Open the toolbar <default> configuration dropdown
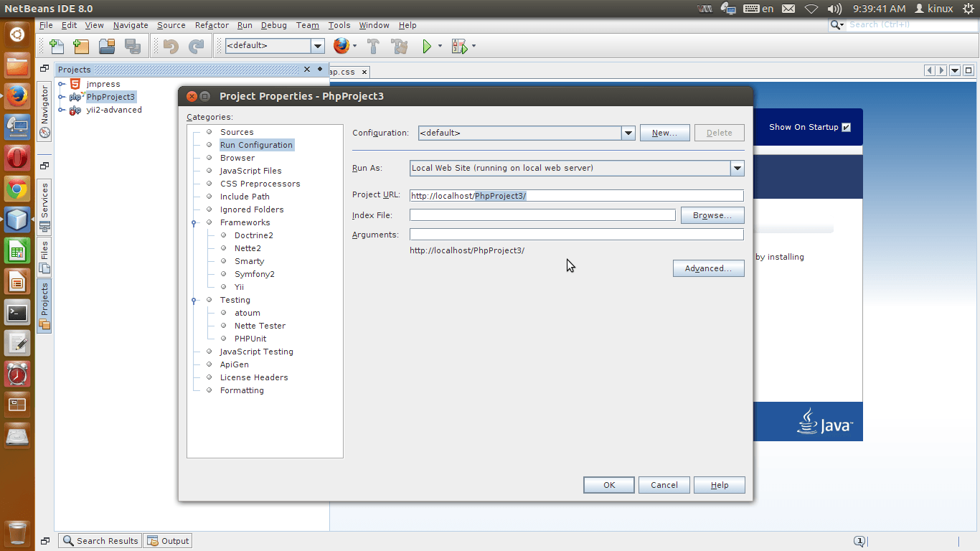Viewport: 980px width, 551px height. pos(317,46)
